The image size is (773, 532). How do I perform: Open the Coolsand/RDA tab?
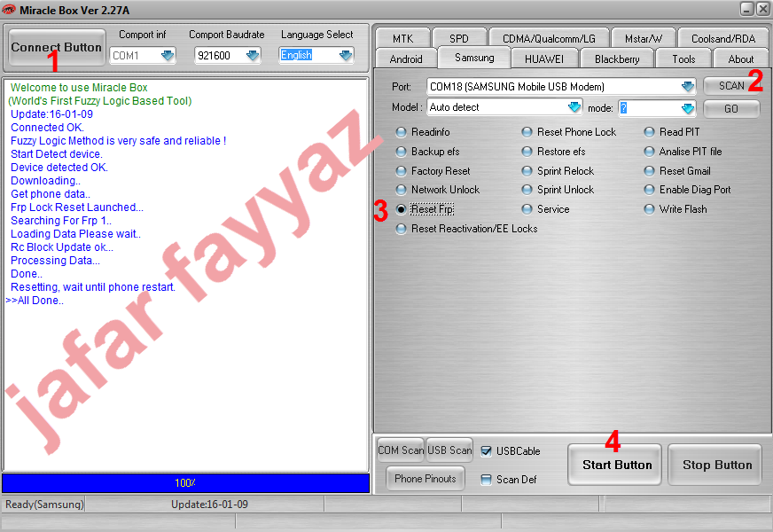pos(723,38)
